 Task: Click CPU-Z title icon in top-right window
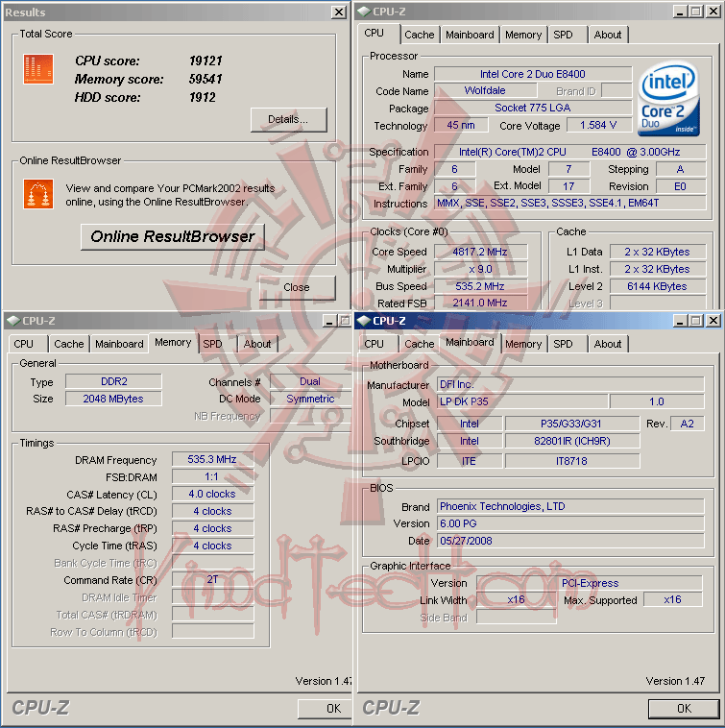point(364,12)
